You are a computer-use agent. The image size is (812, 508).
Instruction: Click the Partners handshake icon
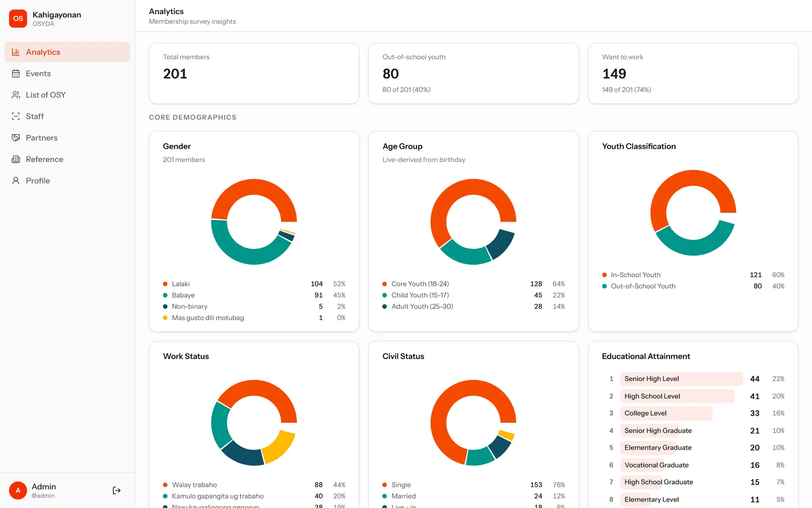click(16, 138)
